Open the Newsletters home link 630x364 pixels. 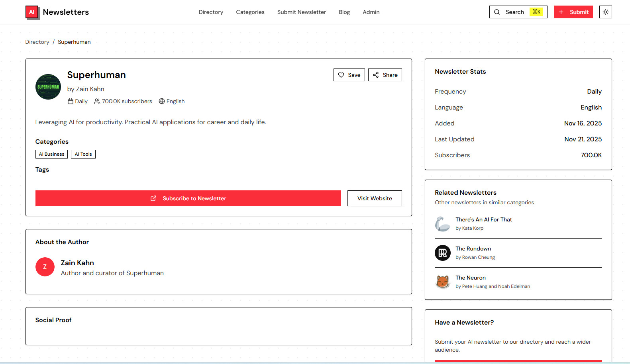click(66, 12)
